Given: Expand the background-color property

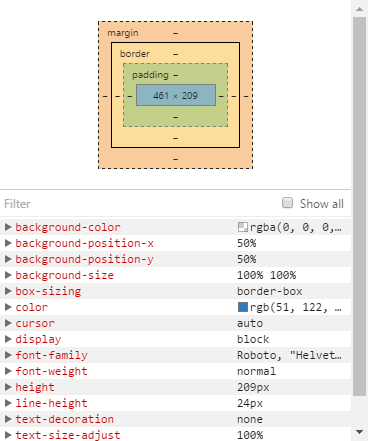Looking at the screenshot, I should (x=8, y=227).
